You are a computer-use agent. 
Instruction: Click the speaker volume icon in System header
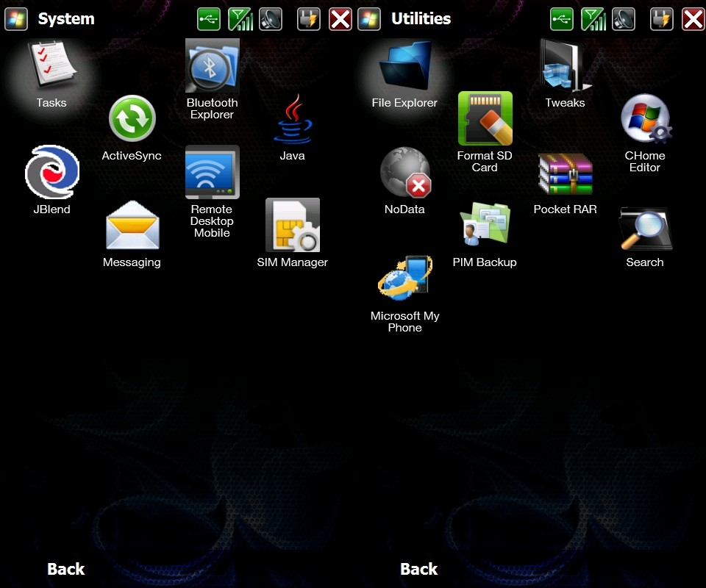[x=271, y=19]
